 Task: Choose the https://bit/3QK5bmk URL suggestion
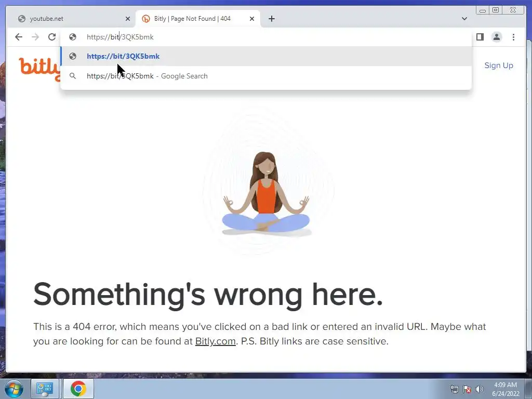(266, 56)
